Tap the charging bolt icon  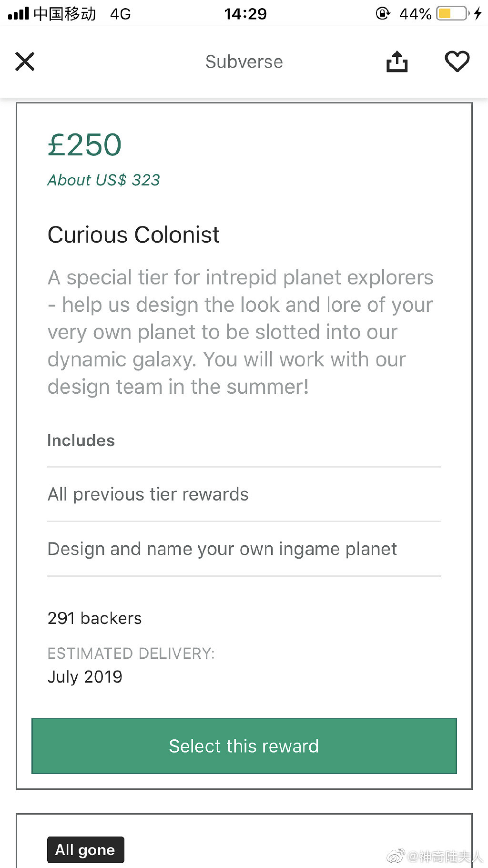(x=478, y=13)
